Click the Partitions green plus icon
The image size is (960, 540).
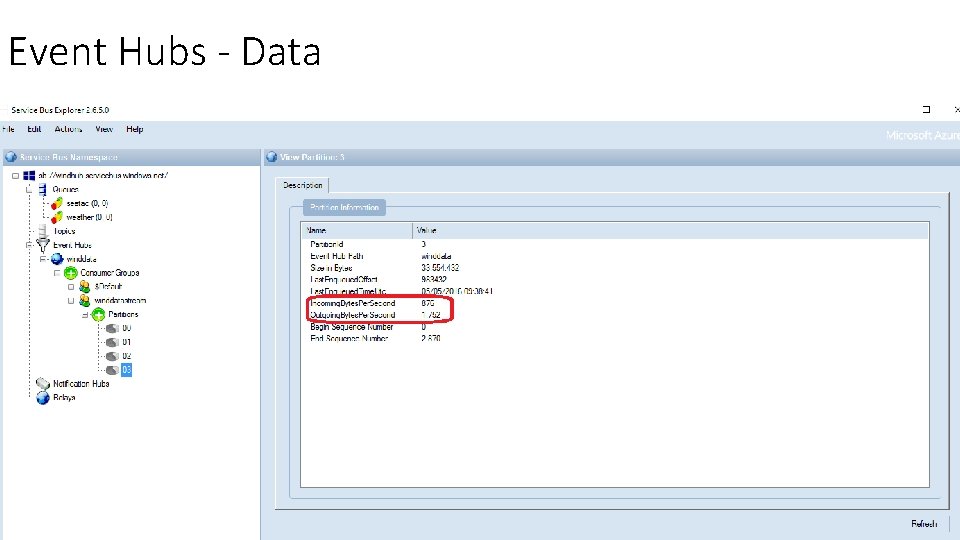click(99, 315)
